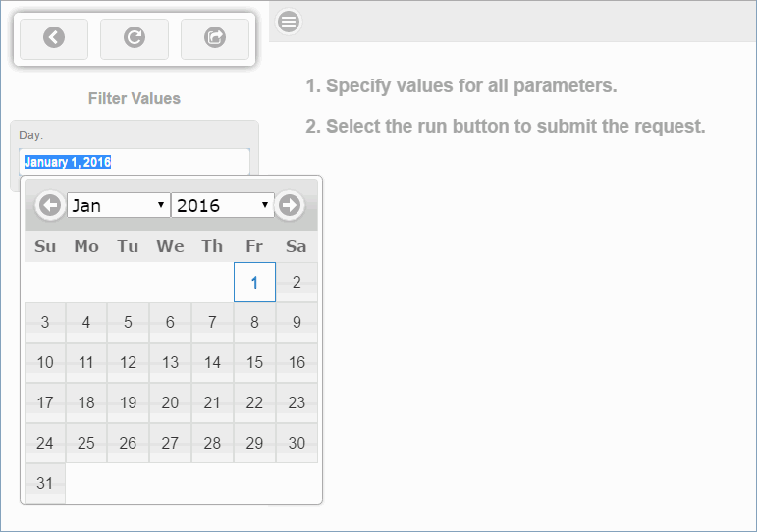Choose day 31 in the calendar
This screenshot has height=532, width=757.
coord(45,483)
